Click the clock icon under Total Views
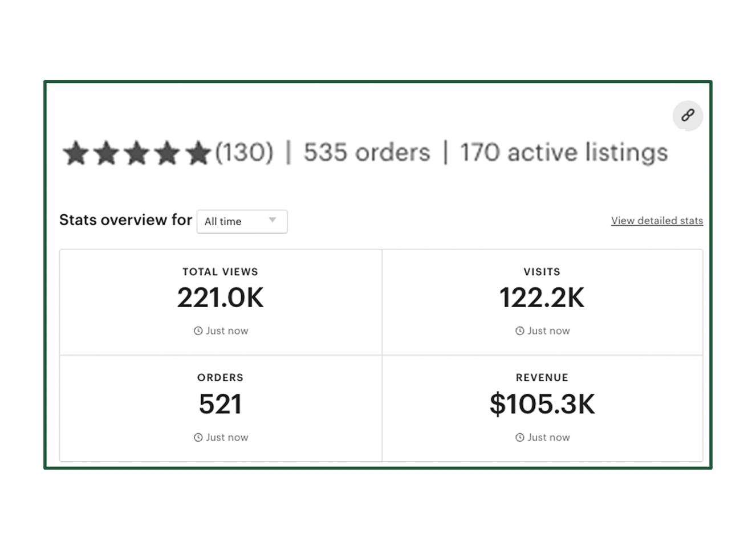The width and height of the screenshot is (756, 546). point(198,331)
